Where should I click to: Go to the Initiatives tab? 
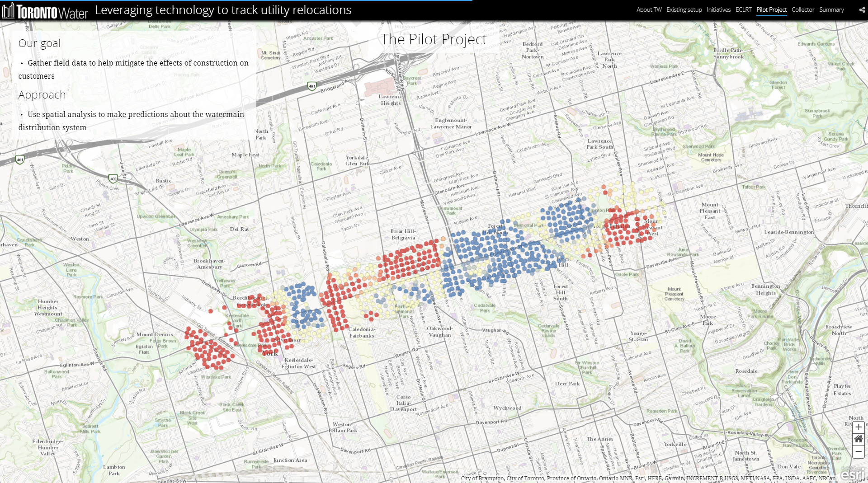(718, 10)
